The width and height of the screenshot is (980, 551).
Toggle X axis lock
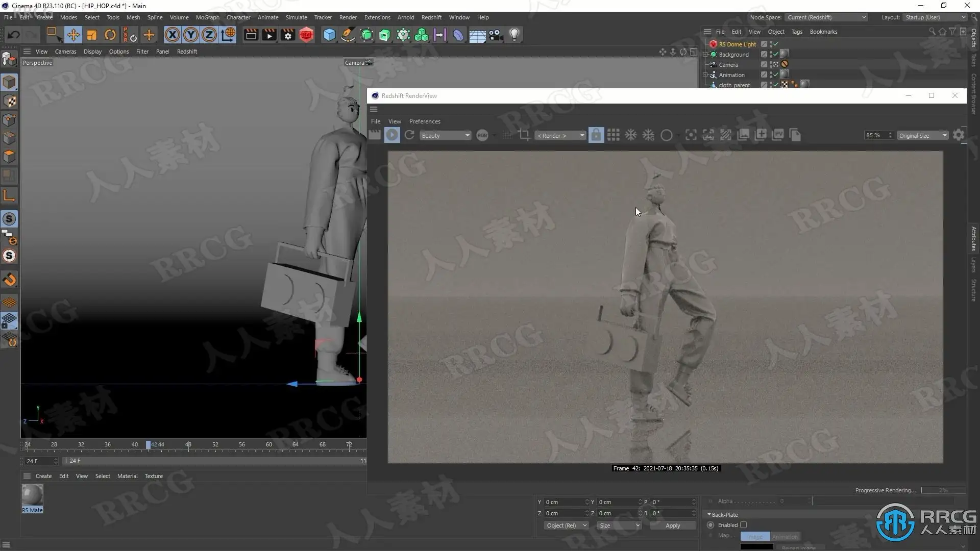click(172, 35)
